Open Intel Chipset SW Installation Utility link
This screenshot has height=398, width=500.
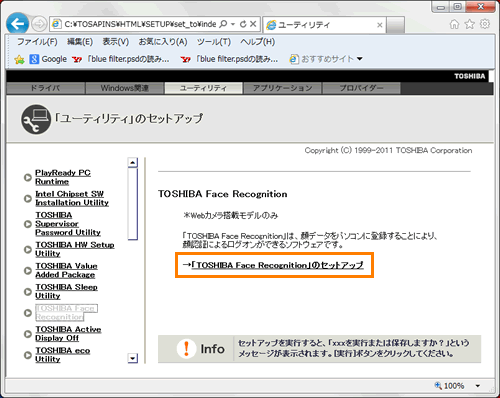72,198
